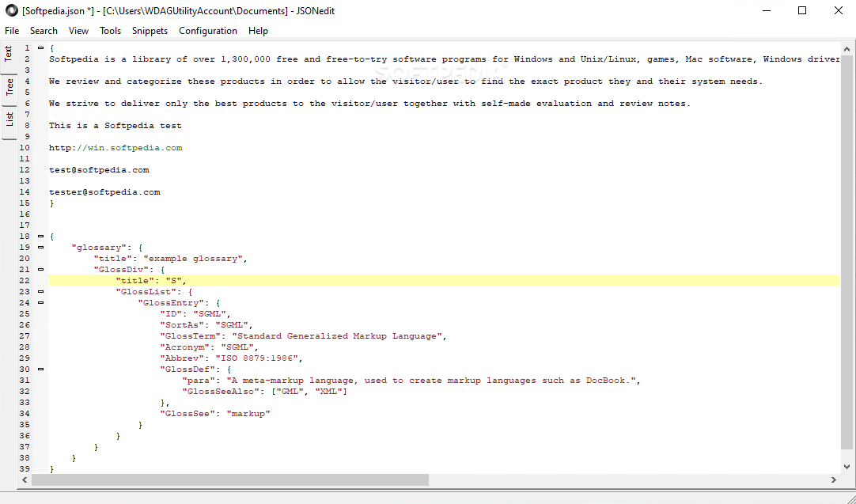This screenshot has width=856, height=504.
Task: Collapse the "GlossDef" fold at line 30
Action: pyautogui.click(x=40, y=369)
